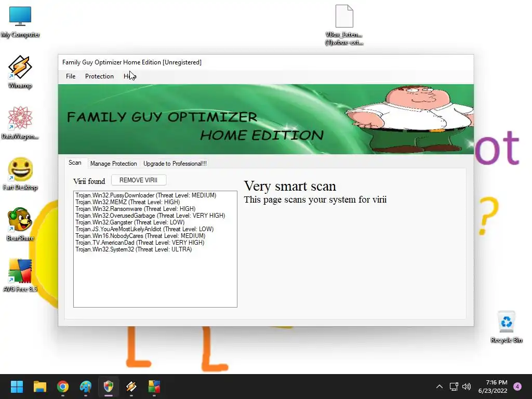Select the Trojan.Win16.NobodyCares entry
The height and width of the screenshot is (399, 532).
coord(140,236)
